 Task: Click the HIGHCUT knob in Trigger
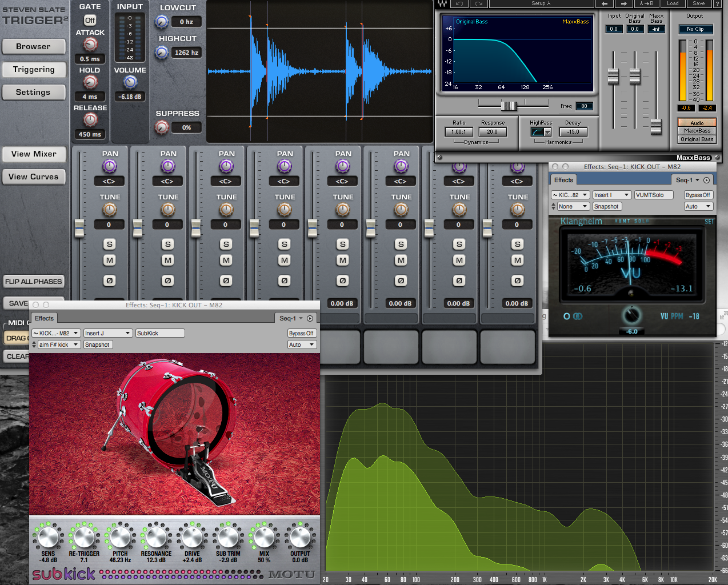162,53
